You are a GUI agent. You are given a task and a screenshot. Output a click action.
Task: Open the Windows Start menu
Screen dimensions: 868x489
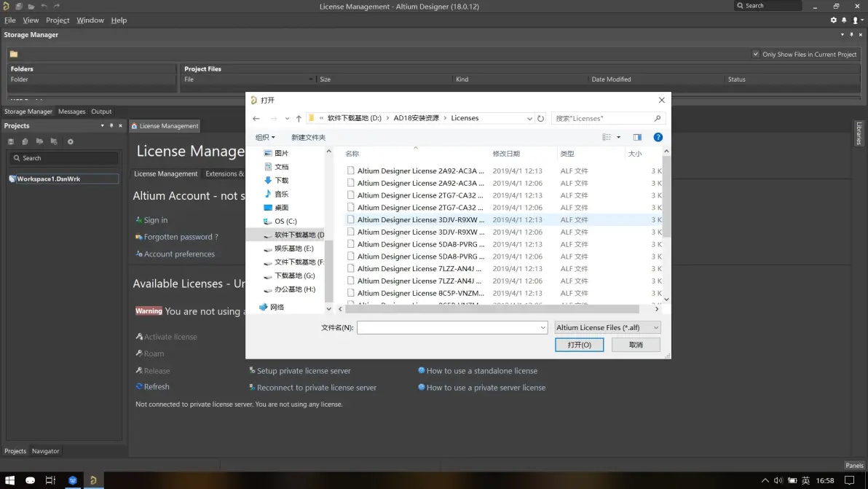(9, 480)
